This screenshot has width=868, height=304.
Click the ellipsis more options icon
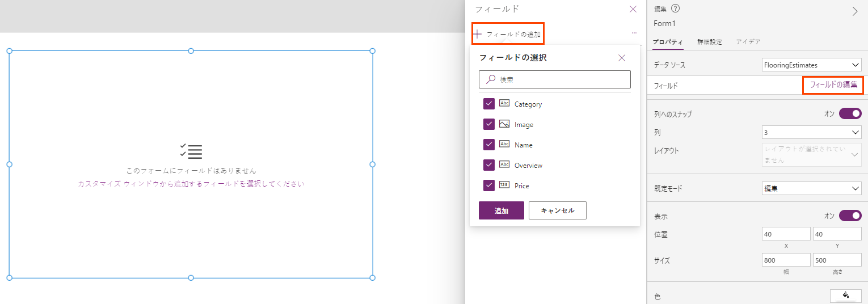point(634,33)
